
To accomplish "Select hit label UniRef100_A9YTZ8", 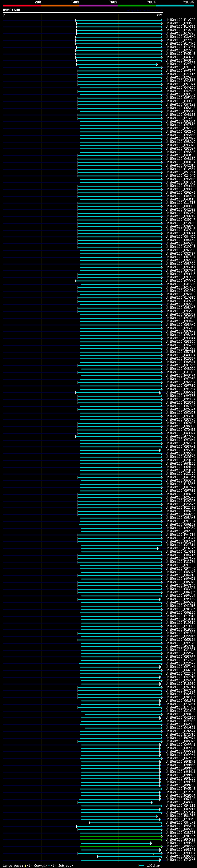I will pos(180,396).
